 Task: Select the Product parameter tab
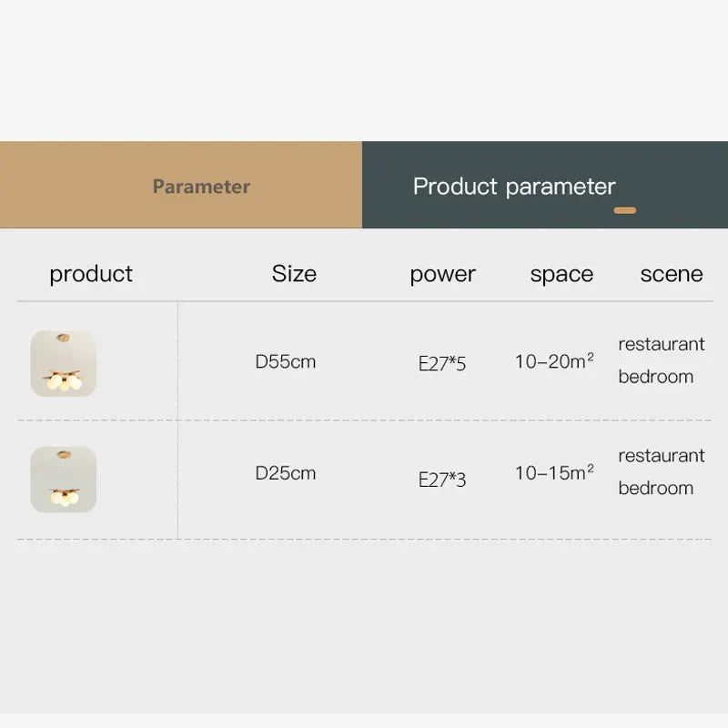(514, 187)
